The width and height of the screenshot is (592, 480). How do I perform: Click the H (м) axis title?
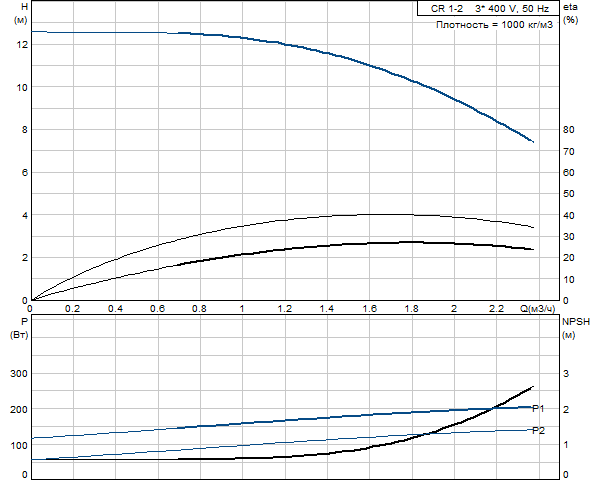click(x=22, y=13)
